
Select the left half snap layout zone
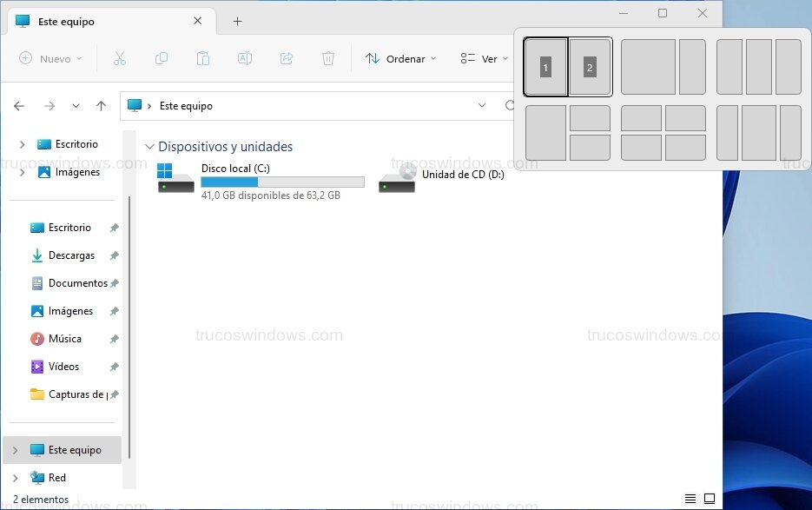546,67
